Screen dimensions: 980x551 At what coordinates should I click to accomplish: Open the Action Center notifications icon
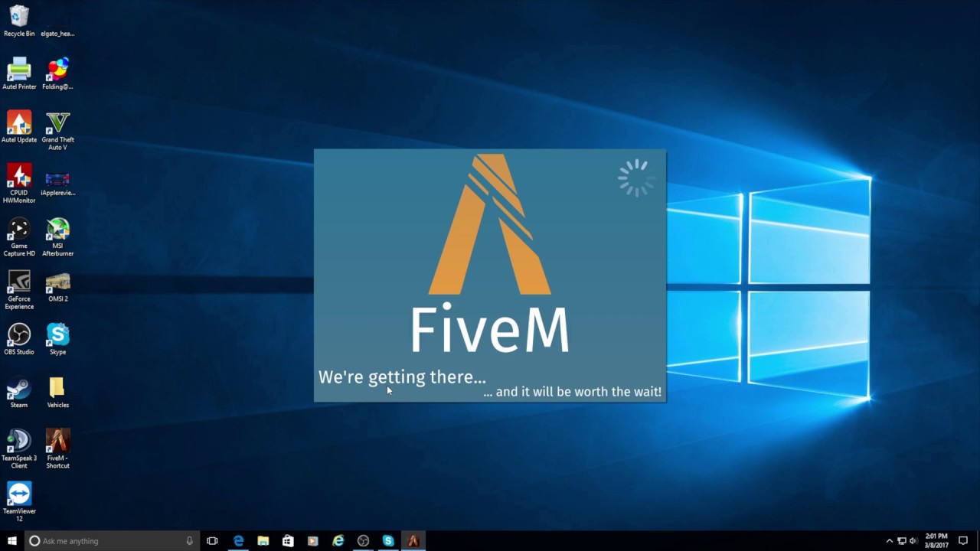[963, 541]
